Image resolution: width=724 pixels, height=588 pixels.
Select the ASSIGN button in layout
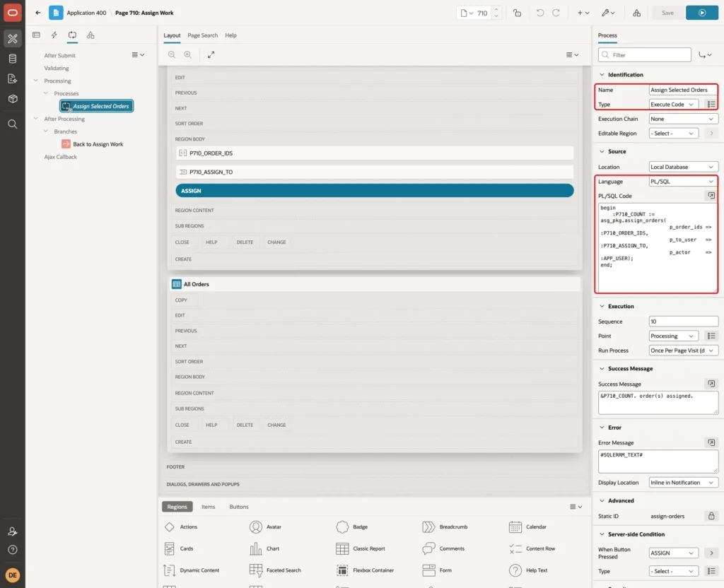tap(375, 191)
